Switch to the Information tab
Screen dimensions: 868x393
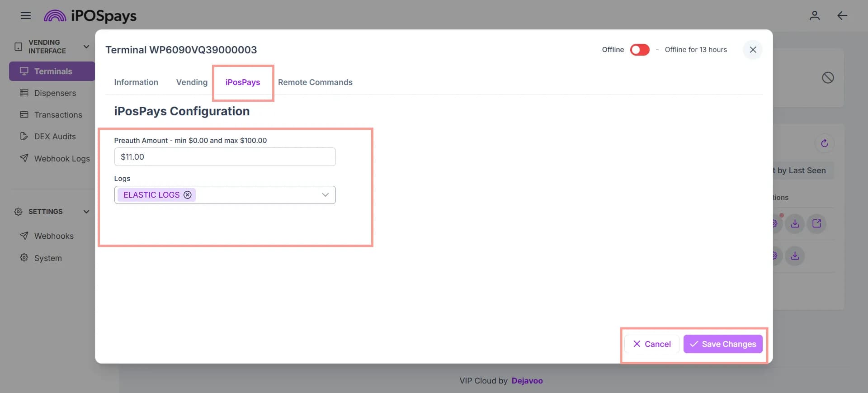[136, 82]
